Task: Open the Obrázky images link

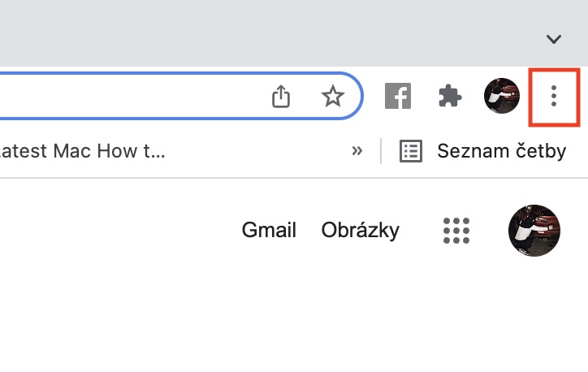Action: point(361,231)
